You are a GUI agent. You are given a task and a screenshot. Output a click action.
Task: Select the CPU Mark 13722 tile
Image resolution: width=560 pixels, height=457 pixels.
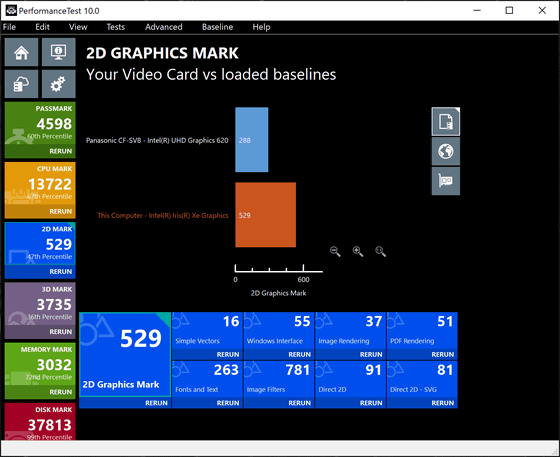(x=40, y=184)
